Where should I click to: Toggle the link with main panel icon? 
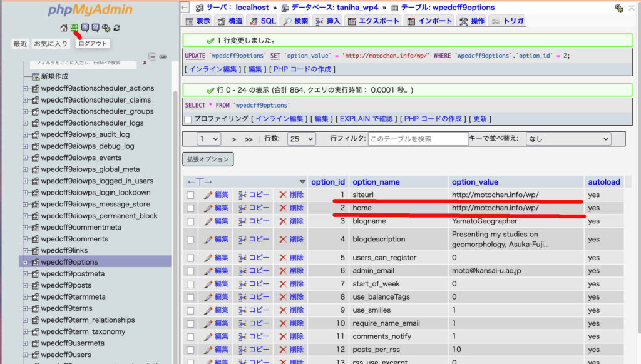click(163, 56)
